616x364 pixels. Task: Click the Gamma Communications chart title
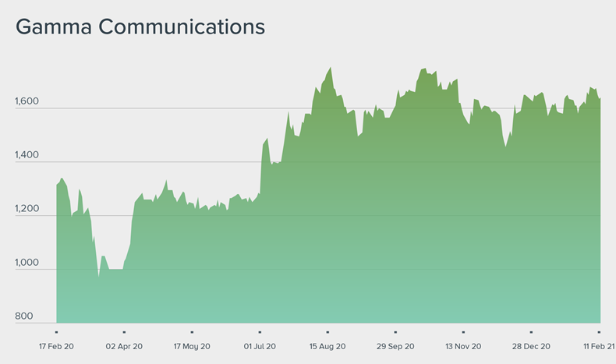coord(140,27)
